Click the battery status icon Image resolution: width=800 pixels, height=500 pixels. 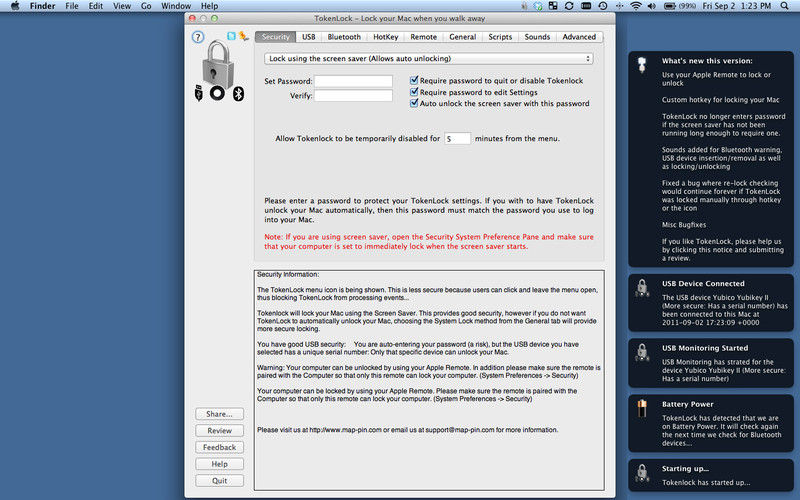(x=669, y=6)
